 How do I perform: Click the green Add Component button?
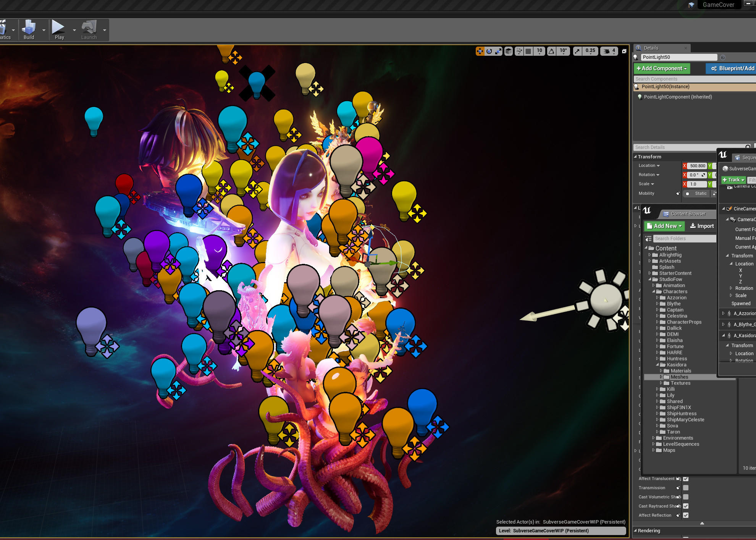[662, 68]
